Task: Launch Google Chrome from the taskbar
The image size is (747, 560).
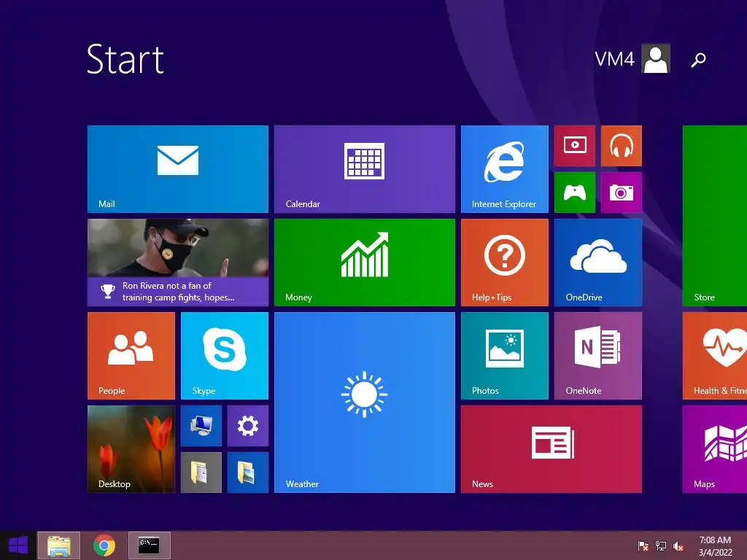Action: coord(104,545)
